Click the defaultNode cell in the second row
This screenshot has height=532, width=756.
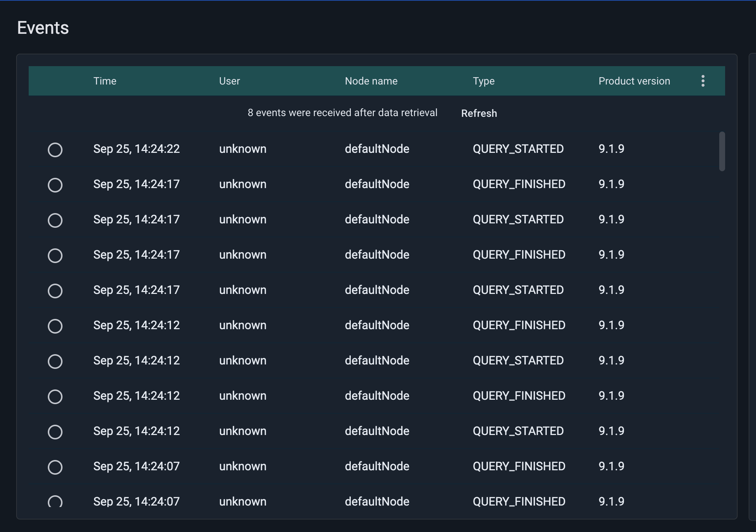pos(377,184)
